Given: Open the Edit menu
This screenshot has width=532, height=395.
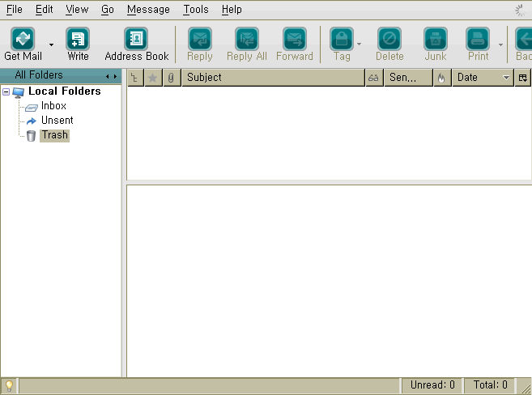Looking at the screenshot, I should pos(44,10).
